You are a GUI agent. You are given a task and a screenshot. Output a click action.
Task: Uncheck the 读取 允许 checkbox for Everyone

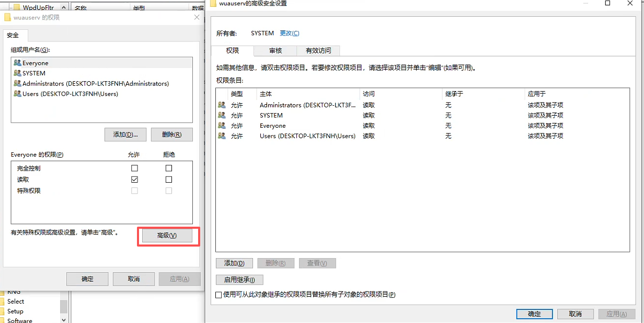(x=134, y=179)
